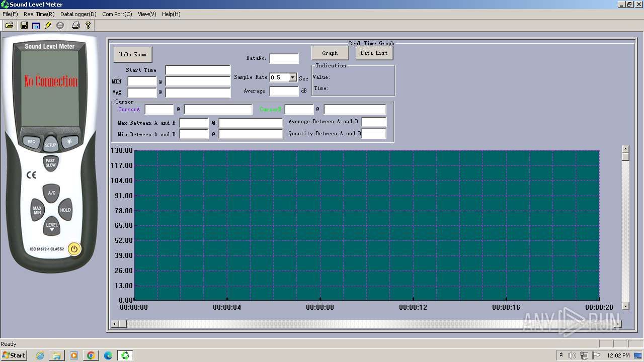Image resolution: width=644 pixels, height=362 pixels.
Task: Click vertical scrollbar up arrow
Action: coord(625,149)
